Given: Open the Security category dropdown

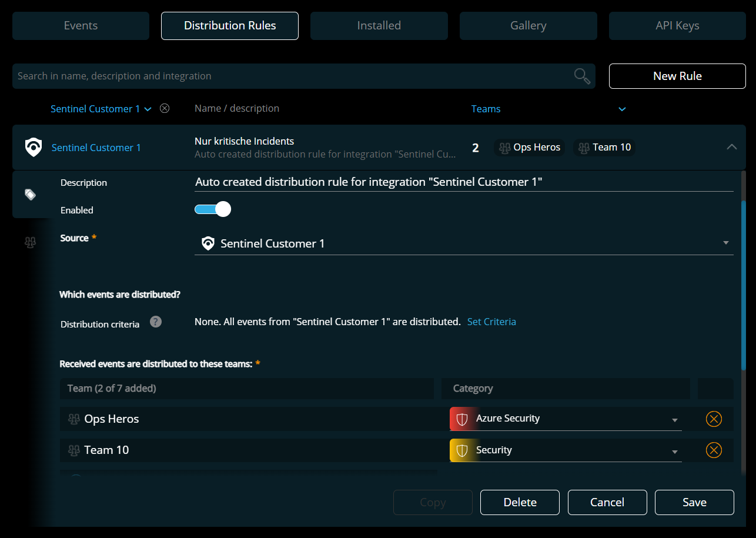Looking at the screenshot, I should click(566, 450).
